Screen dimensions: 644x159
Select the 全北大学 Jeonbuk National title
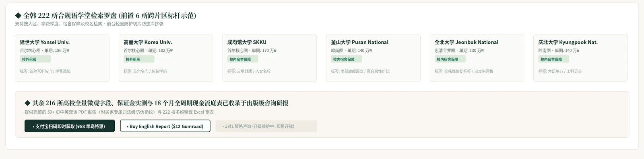466,42
